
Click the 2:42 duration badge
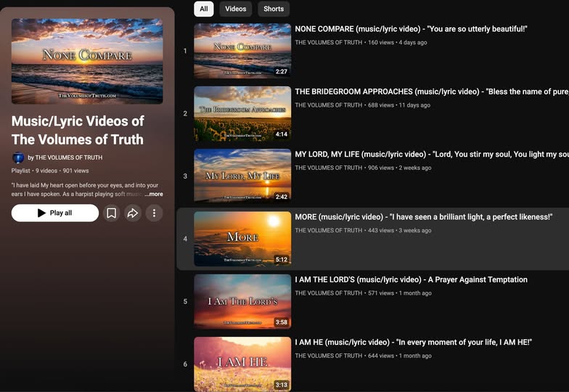(x=282, y=197)
